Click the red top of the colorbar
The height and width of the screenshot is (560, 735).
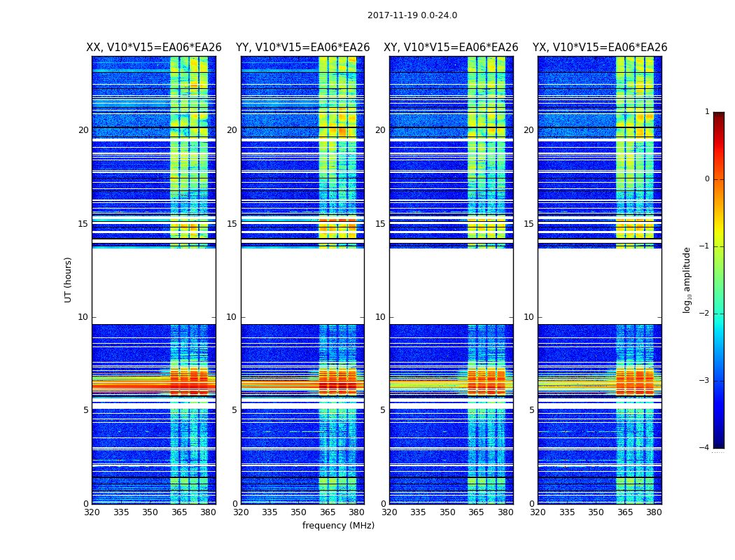(x=718, y=118)
